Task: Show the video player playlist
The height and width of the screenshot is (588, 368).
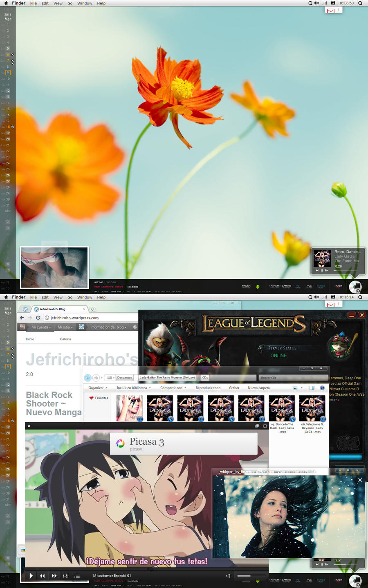Action: click(x=77, y=576)
